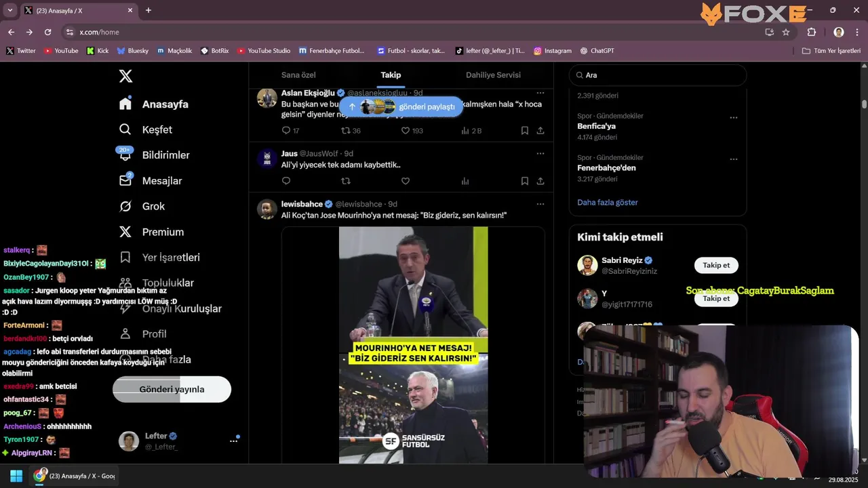Image resolution: width=868 pixels, height=488 pixels.
Task: Open Keşfet explore page
Action: tap(146, 129)
